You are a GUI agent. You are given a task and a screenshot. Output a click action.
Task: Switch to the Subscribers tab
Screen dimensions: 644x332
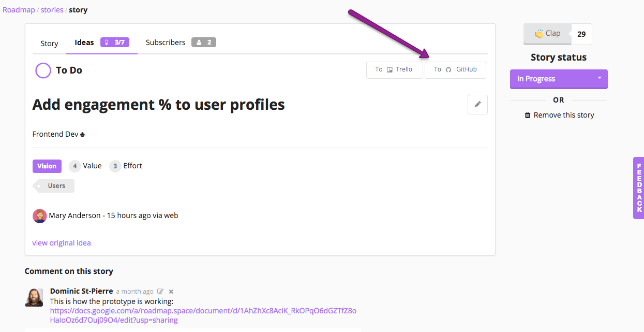pos(166,42)
